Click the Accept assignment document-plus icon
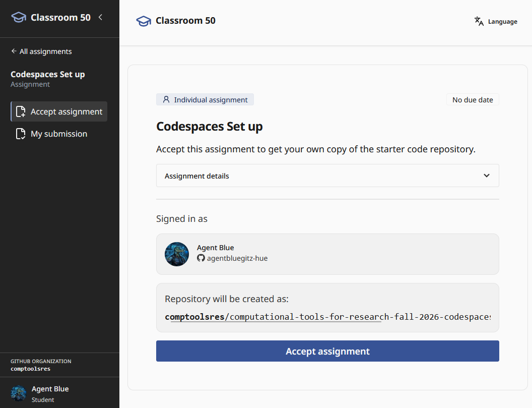Screen dimensions: 532x408 coord(21,111)
